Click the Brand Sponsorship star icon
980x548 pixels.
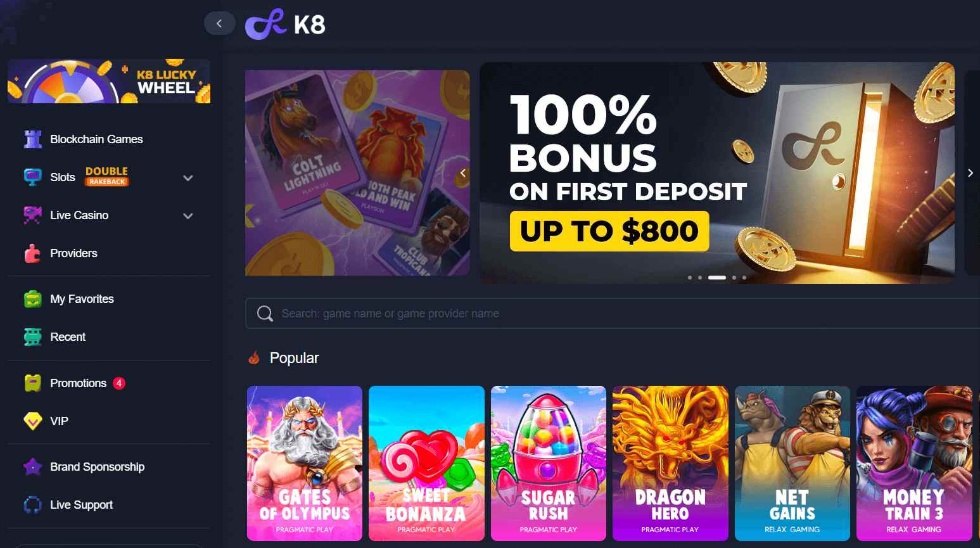pyautogui.click(x=33, y=467)
